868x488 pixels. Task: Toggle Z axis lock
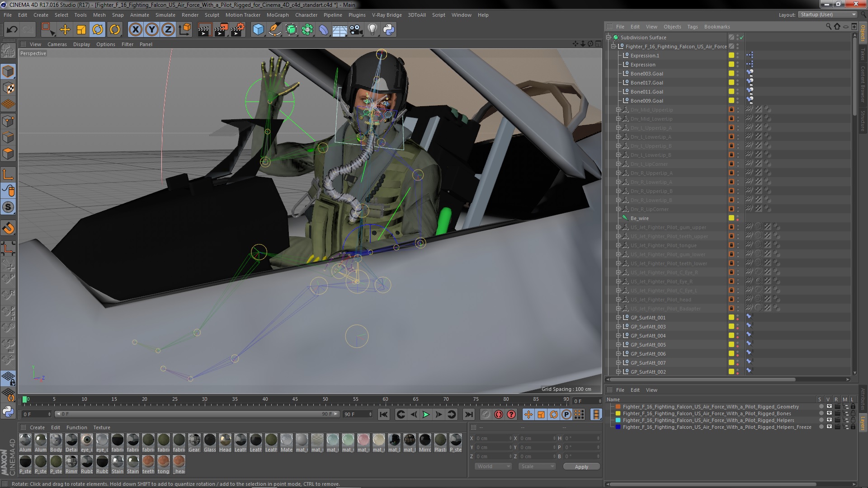(x=168, y=30)
